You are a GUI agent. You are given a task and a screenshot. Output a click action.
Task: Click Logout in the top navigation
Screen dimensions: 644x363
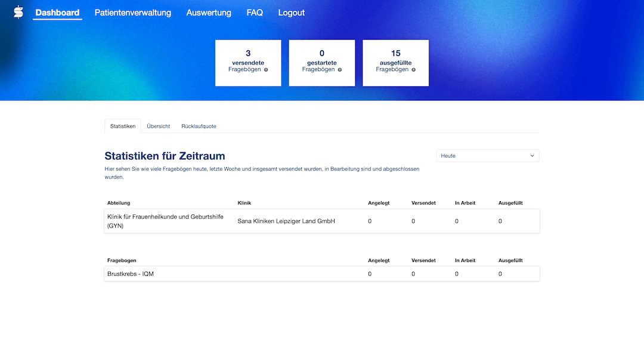coord(291,12)
